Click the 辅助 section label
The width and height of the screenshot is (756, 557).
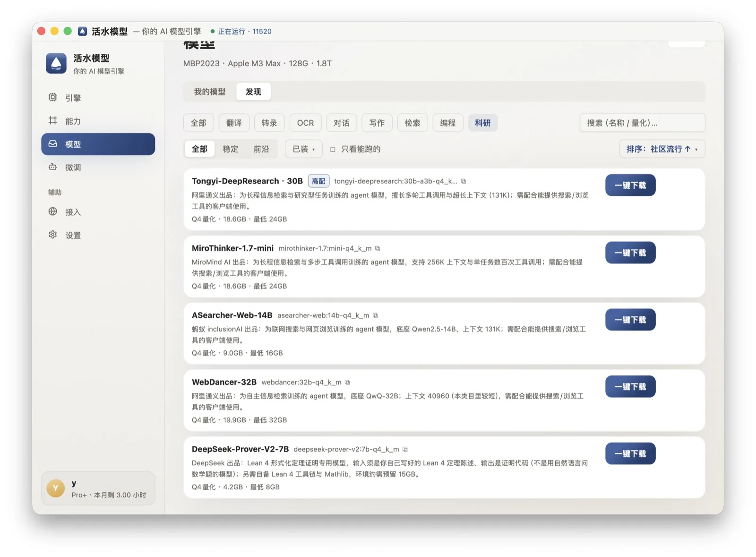click(x=55, y=192)
